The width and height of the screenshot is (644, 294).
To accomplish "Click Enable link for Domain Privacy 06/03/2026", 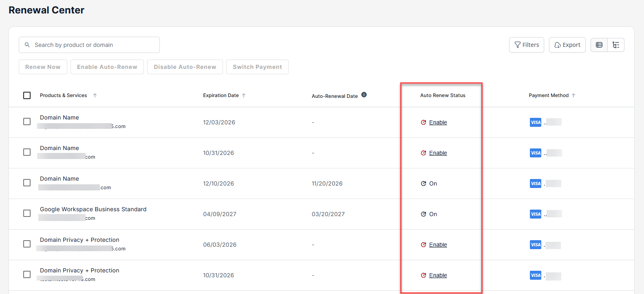I will pos(438,245).
